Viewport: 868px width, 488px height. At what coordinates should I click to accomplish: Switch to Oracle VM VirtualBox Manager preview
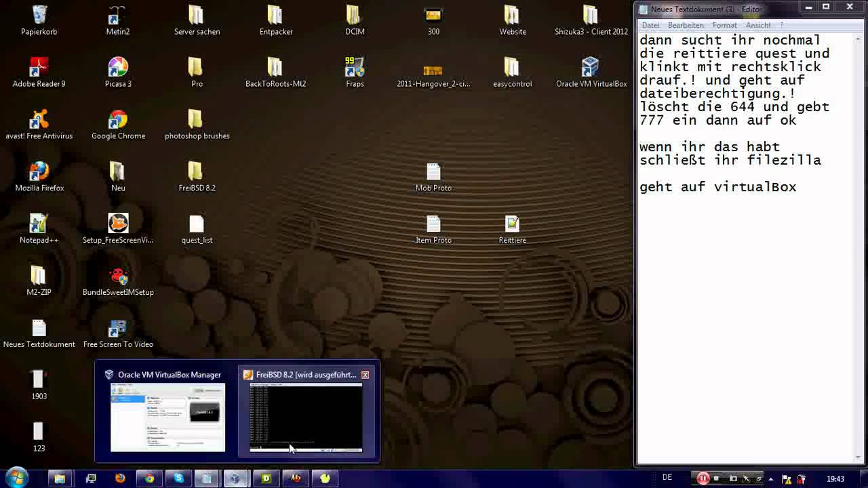click(x=167, y=411)
